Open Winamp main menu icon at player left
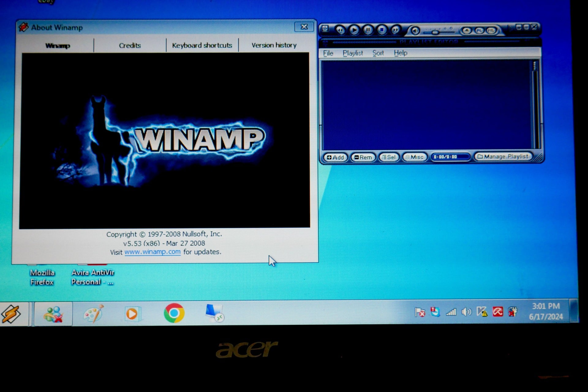 pyautogui.click(x=325, y=29)
